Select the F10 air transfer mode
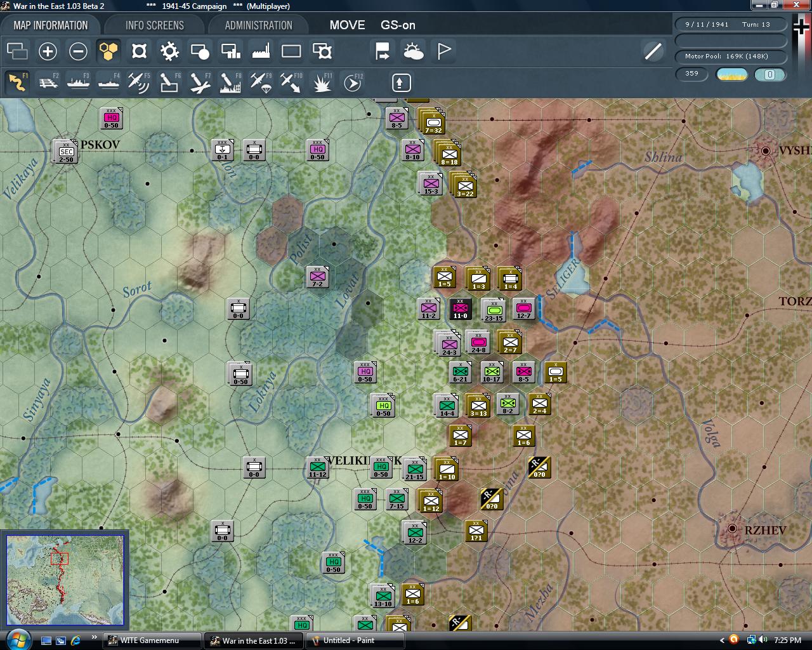The width and height of the screenshot is (812, 650). tap(291, 83)
